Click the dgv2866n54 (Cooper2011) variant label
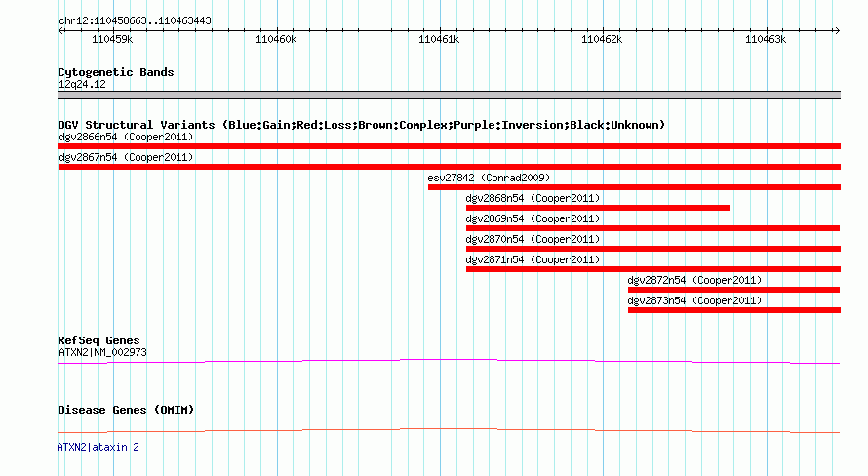This screenshot has width=868, height=476. [126, 137]
